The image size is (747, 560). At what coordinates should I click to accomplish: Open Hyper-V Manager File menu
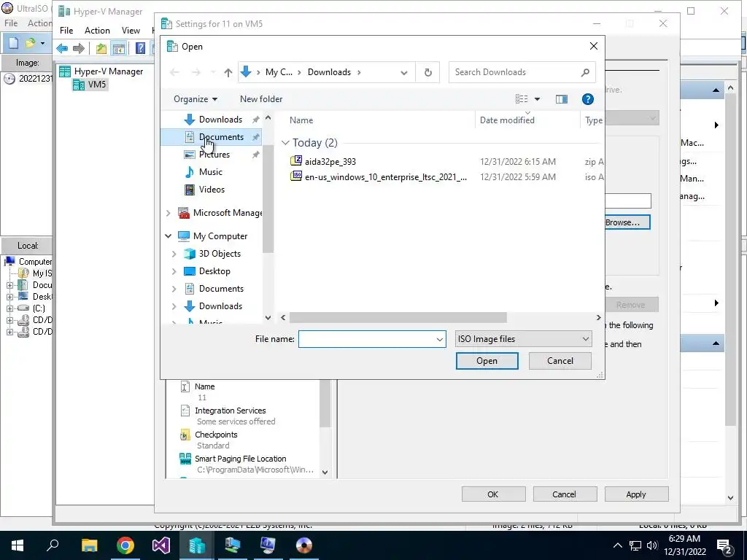(x=66, y=31)
